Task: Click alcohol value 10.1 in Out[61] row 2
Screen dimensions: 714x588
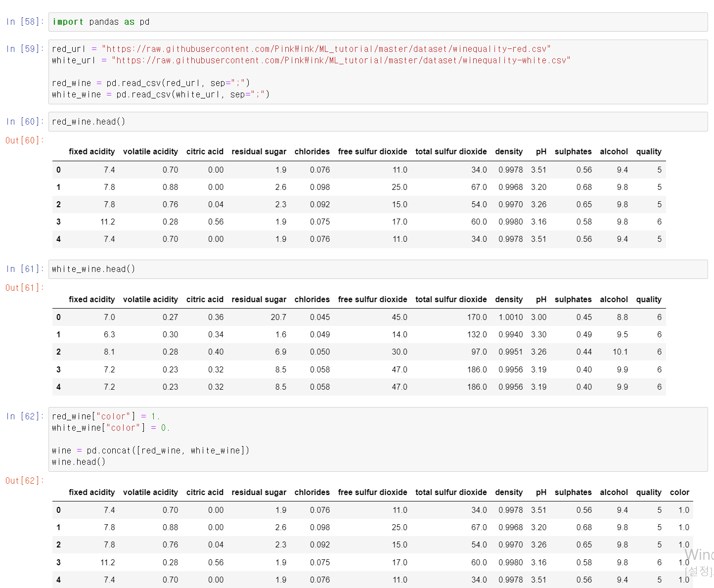Action: tap(620, 352)
